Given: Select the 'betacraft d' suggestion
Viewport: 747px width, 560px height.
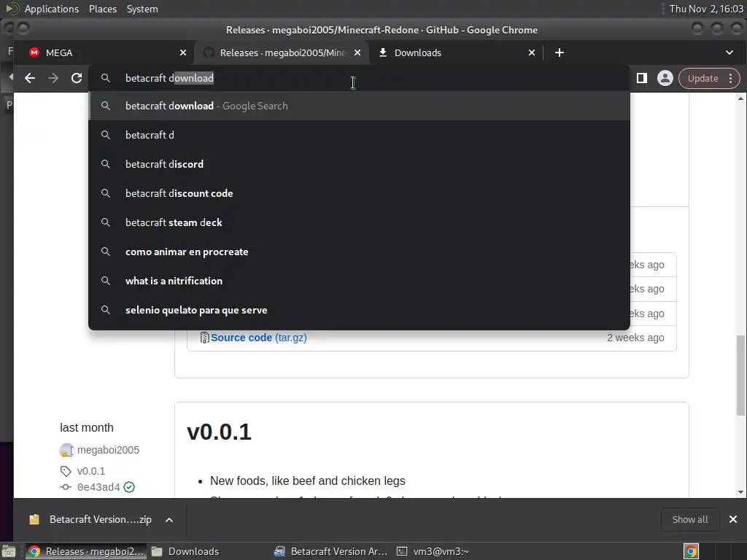Looking at the screenshot, I should [x=359, y=135].
